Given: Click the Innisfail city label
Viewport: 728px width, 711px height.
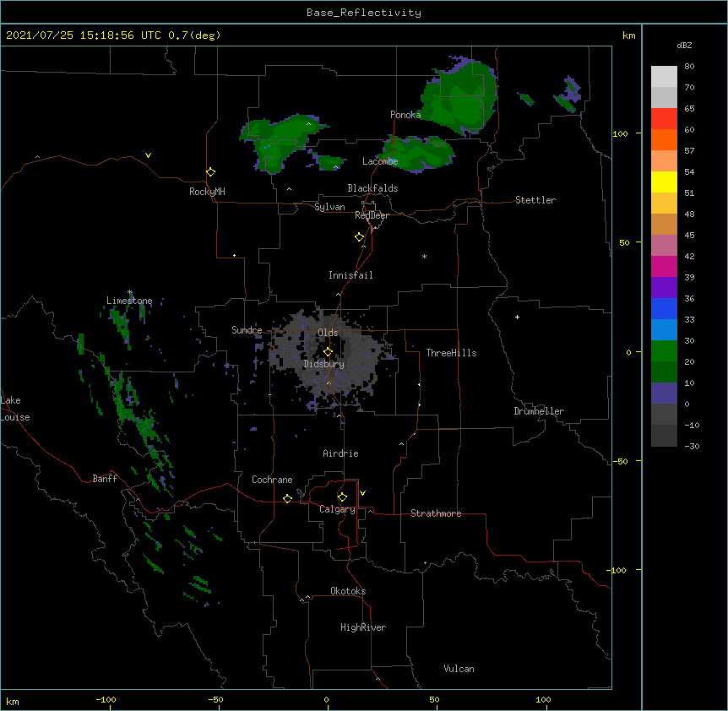Looking at the screenshot, I should [350, 275].
